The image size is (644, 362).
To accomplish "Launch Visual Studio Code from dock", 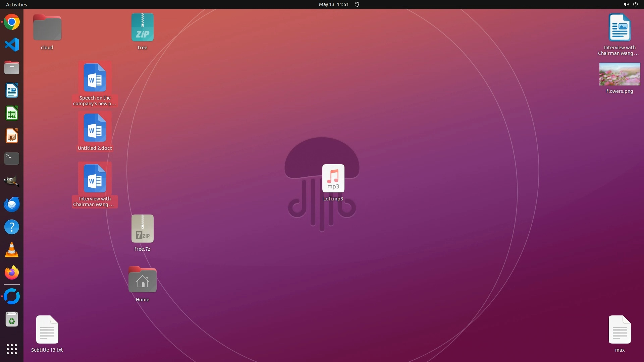I will point(12,45).
